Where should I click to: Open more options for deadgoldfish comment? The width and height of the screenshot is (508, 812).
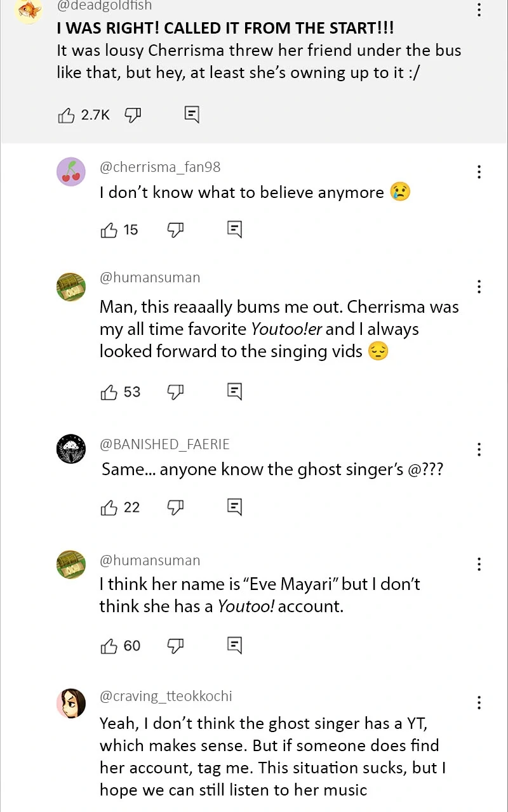click(x=479, y=10)
